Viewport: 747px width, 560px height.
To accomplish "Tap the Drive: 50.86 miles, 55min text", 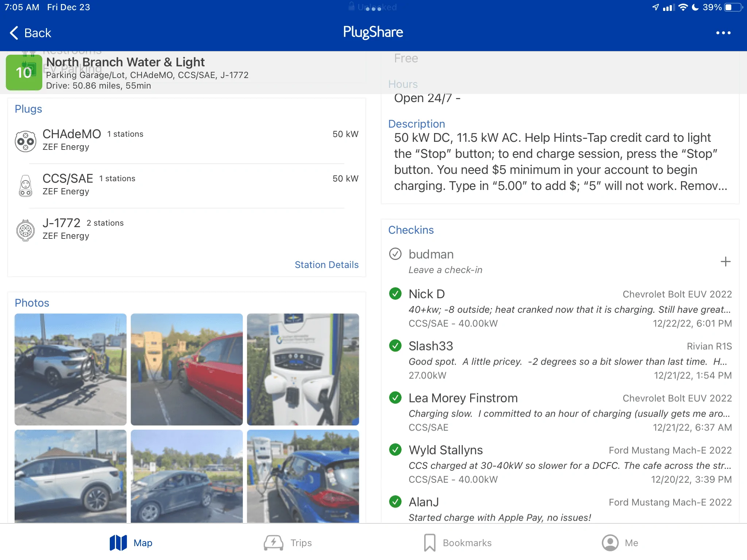I will click(x=98, y=86).
